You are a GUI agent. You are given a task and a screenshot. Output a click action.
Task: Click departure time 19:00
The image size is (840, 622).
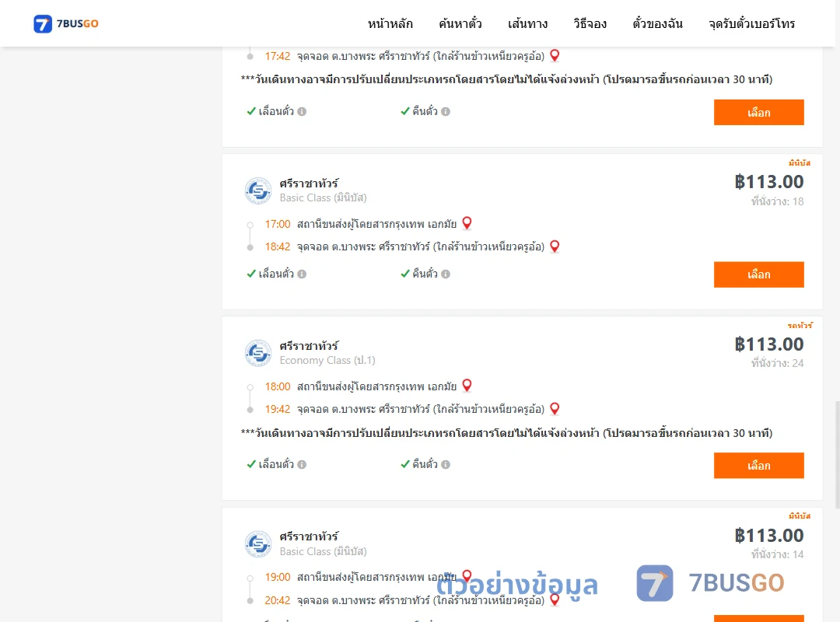tap(278, 578)
